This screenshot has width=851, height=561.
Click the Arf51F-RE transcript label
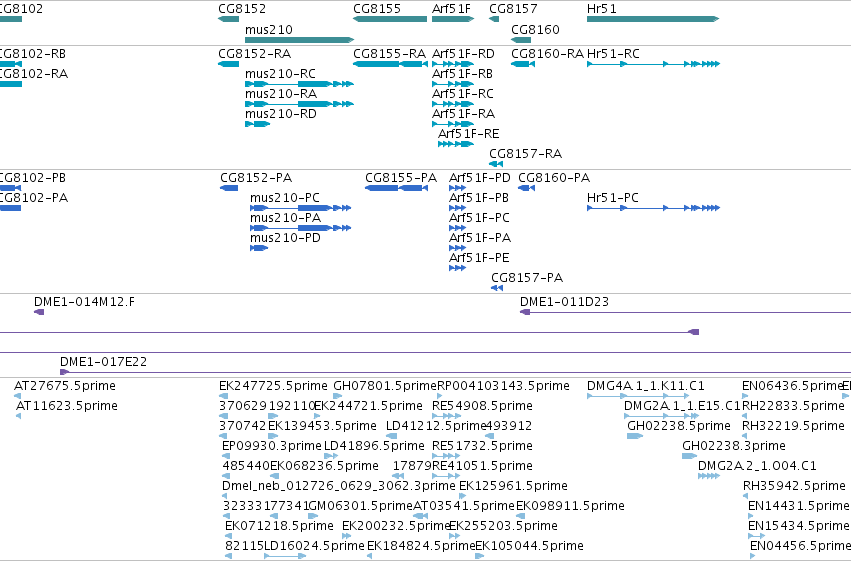[x=469, y=135]
